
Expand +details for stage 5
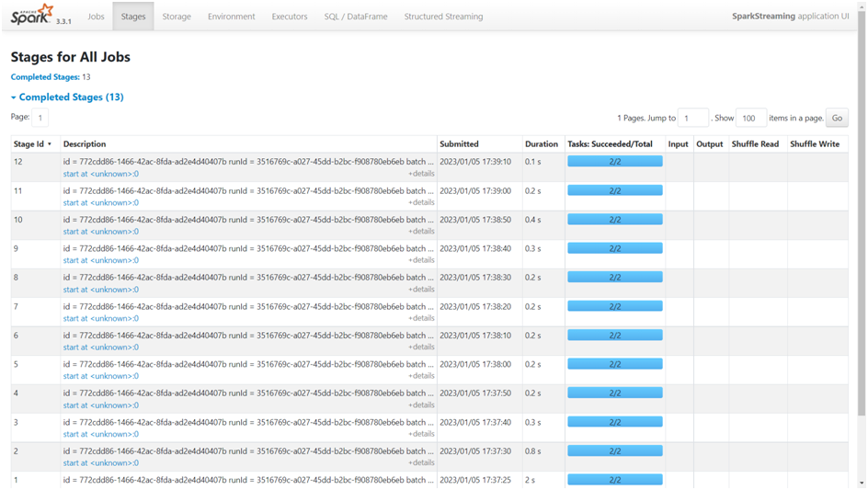click(421, 376)
